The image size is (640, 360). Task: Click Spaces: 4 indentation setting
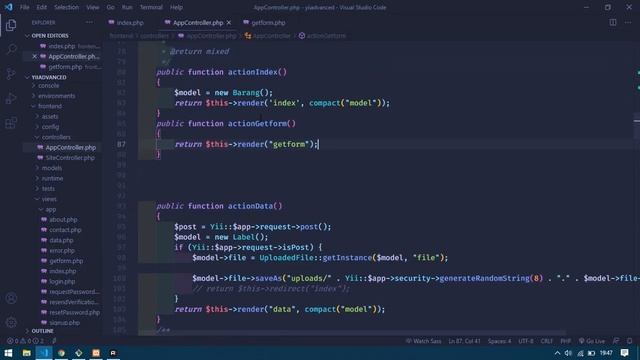(x=499, y=341)
